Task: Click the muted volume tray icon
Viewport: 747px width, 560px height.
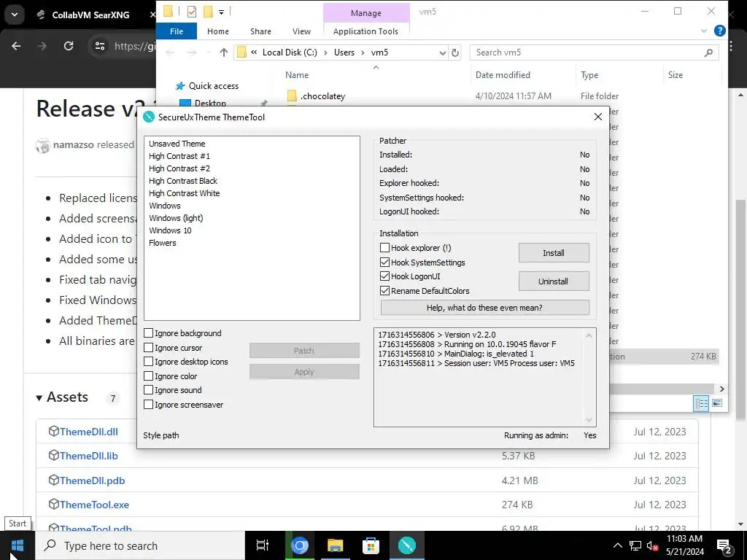Action: click(x=652, y=545)
